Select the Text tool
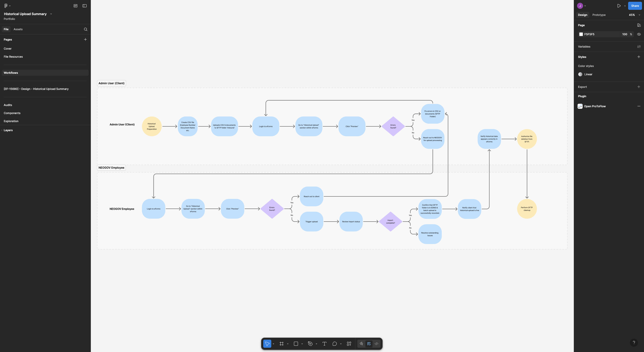The height and width of the screenshot is (352, 644). 324,343
